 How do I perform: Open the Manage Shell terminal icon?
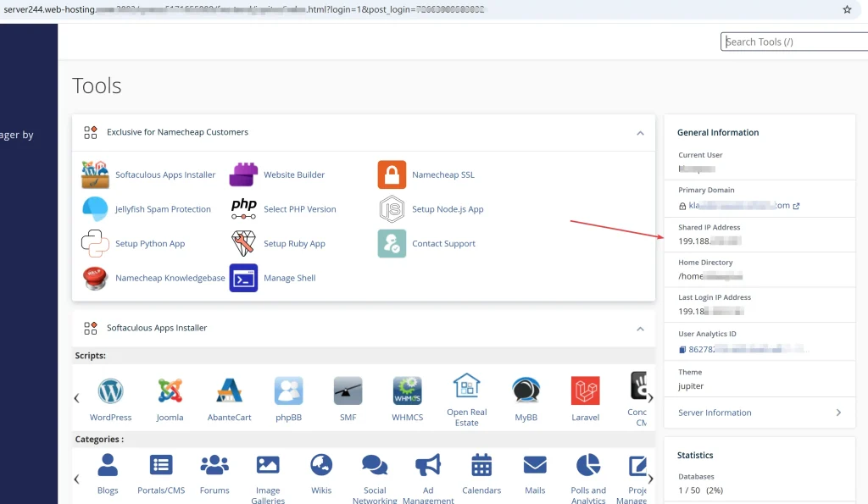click(243, 278)
